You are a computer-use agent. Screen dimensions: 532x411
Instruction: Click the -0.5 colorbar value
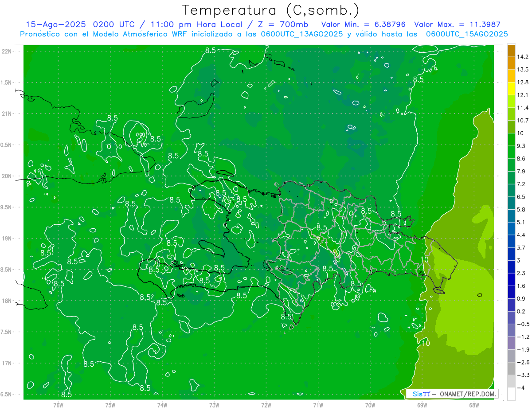[522, 324]
